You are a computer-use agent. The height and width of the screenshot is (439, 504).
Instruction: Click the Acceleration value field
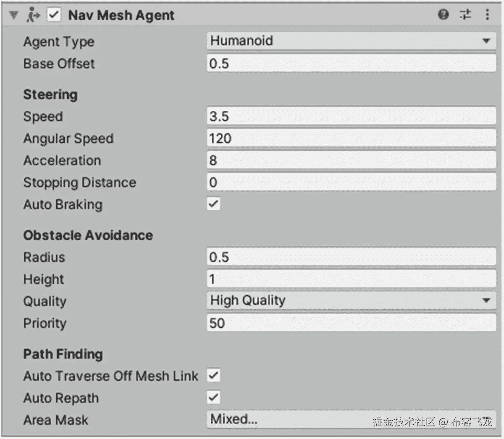click(352, 160)
